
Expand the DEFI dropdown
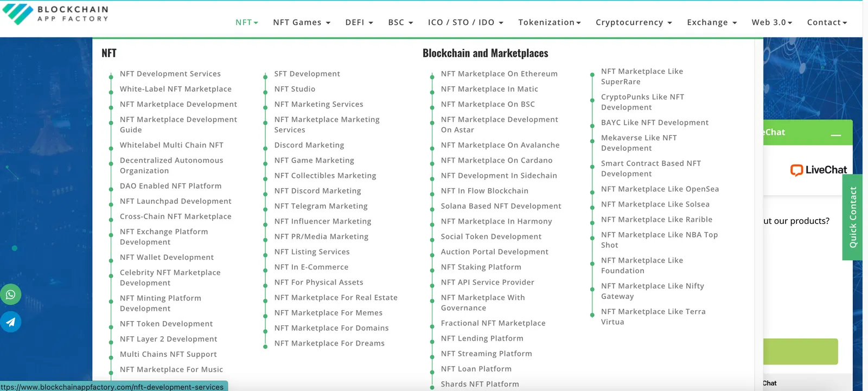tap(359, 22)
